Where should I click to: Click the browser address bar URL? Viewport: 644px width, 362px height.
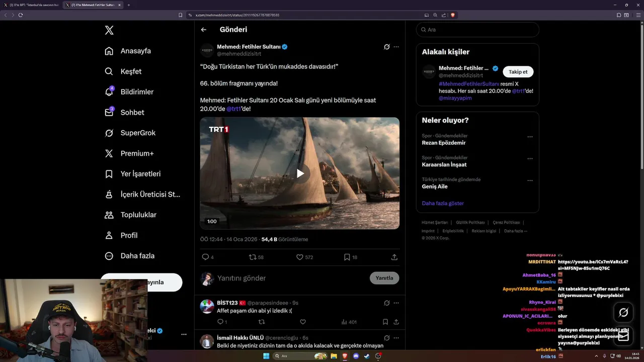click(237, 15)
